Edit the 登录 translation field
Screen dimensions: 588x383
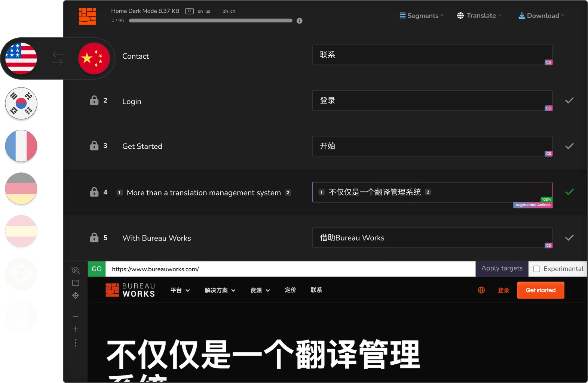[432, 101]
